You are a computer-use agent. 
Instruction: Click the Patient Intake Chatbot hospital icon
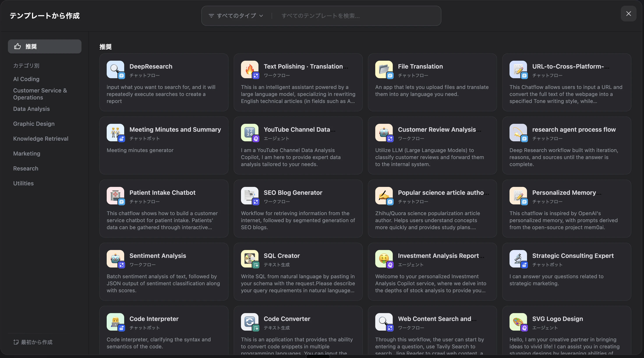[x=115, y=195]
